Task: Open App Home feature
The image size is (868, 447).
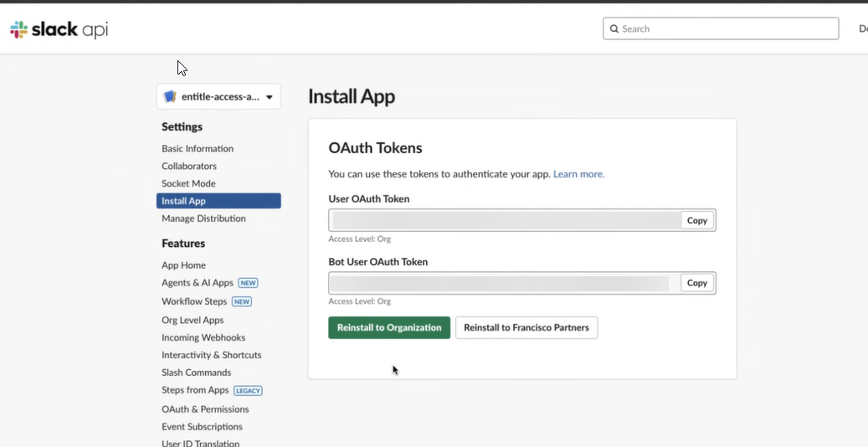Action: pos(184,265)
